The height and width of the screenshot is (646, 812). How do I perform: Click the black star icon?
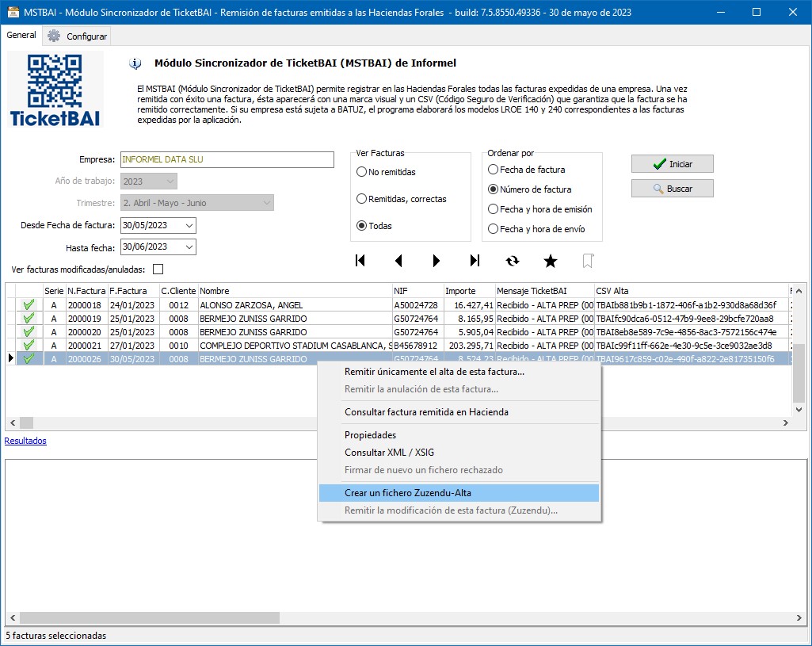point(551,261)
